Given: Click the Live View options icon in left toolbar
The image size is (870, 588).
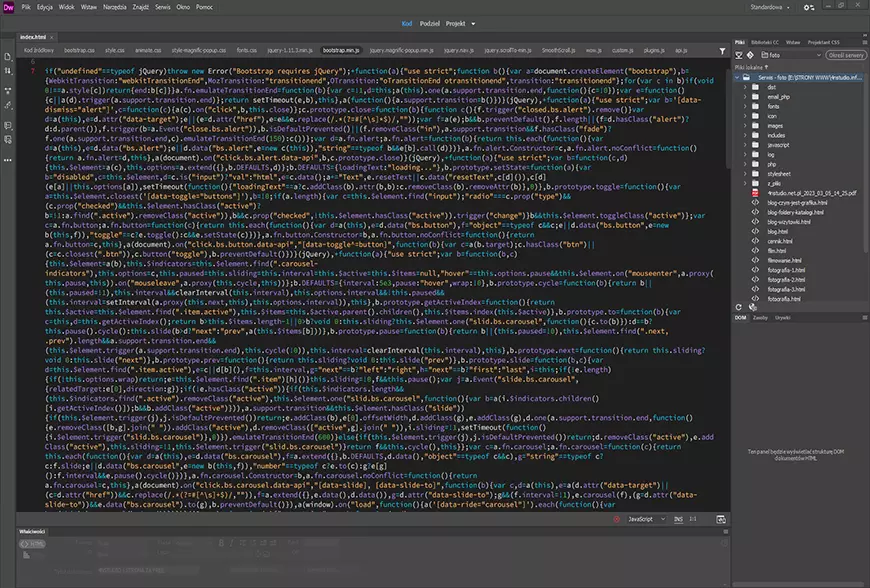Looking at the screenshot, I should pos(8,90).
